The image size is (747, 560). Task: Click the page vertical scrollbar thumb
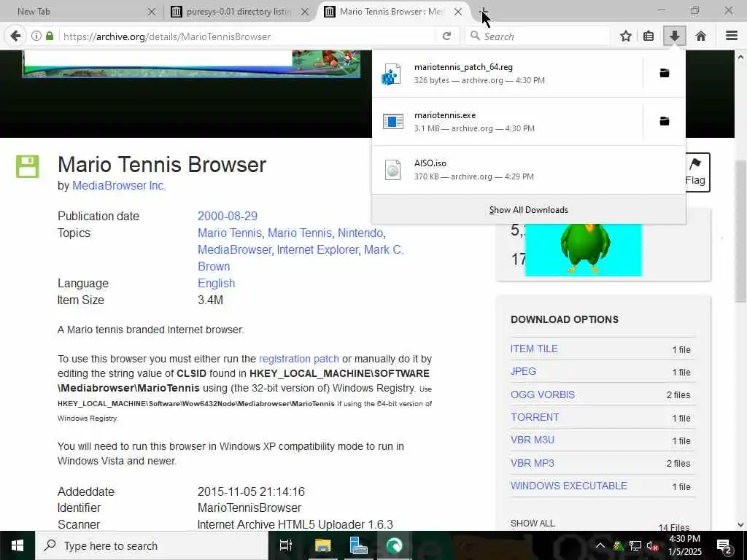pos(740,231)
